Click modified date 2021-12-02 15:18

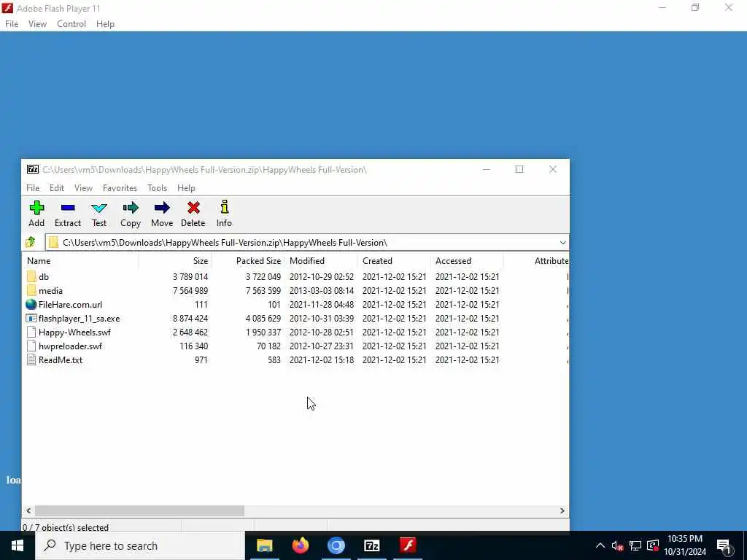coord(322,359)
